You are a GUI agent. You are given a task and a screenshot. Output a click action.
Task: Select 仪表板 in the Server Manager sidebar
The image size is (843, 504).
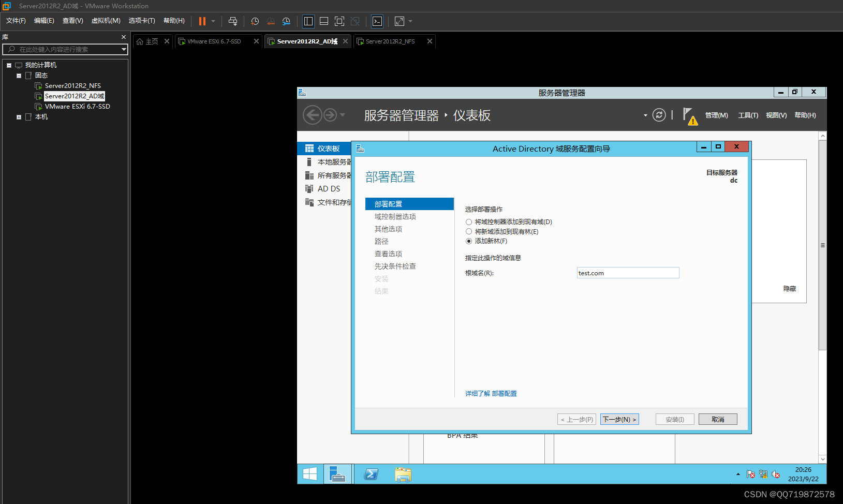coord(324,149)
